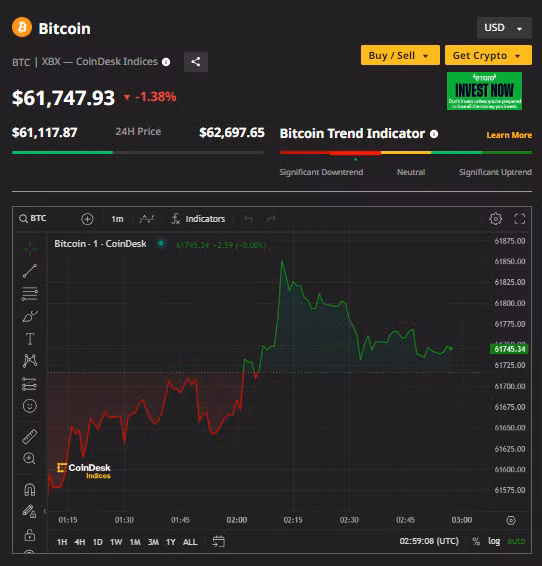Activate the zoom in tool
Viewport: 542px width, 566px height.
click(x=30, y=458)
